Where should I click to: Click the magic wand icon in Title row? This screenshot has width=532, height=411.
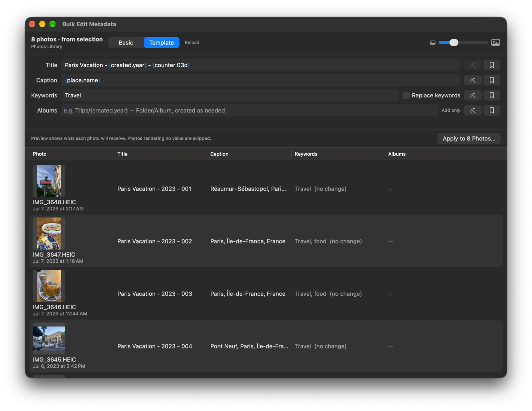click(x=472, y=65)
